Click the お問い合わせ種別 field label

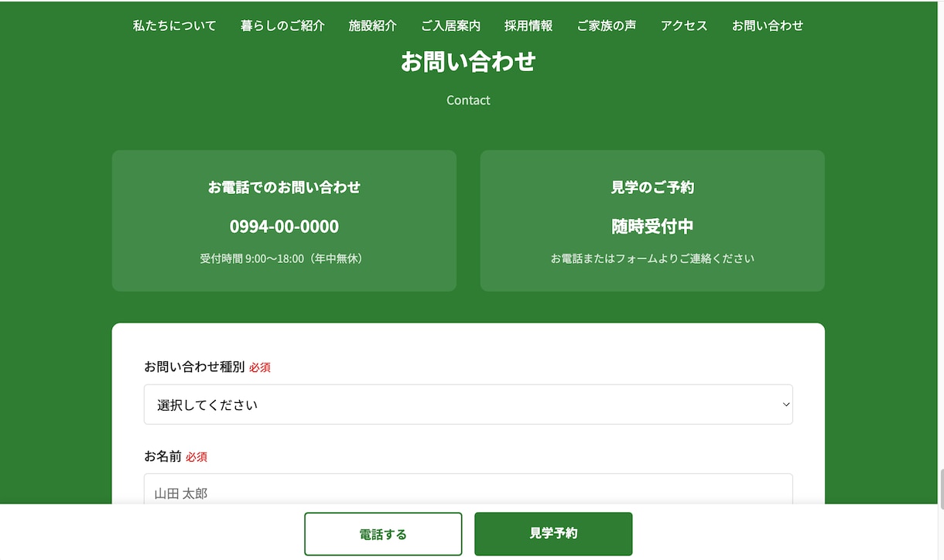[194, 367]
